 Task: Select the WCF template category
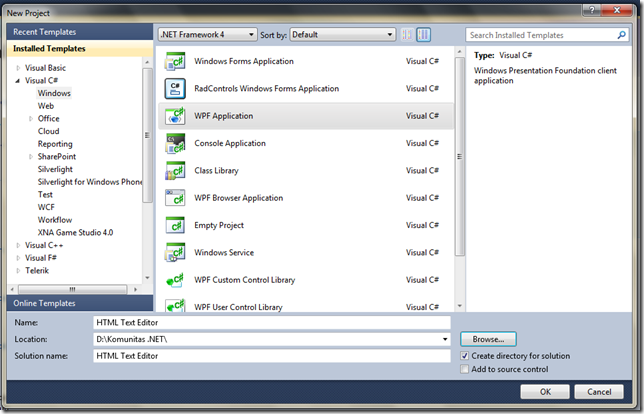tap(46, 207)
